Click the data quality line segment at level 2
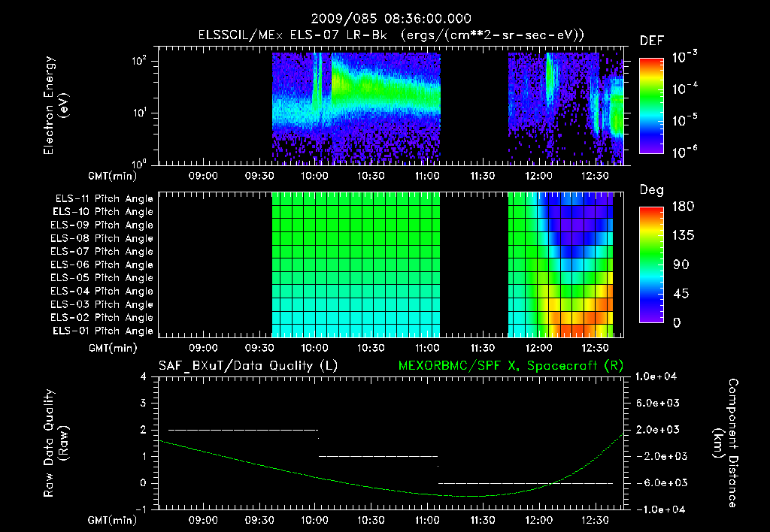Image resolution: width=770 pixels, height=532 pixels. [243, 430]
